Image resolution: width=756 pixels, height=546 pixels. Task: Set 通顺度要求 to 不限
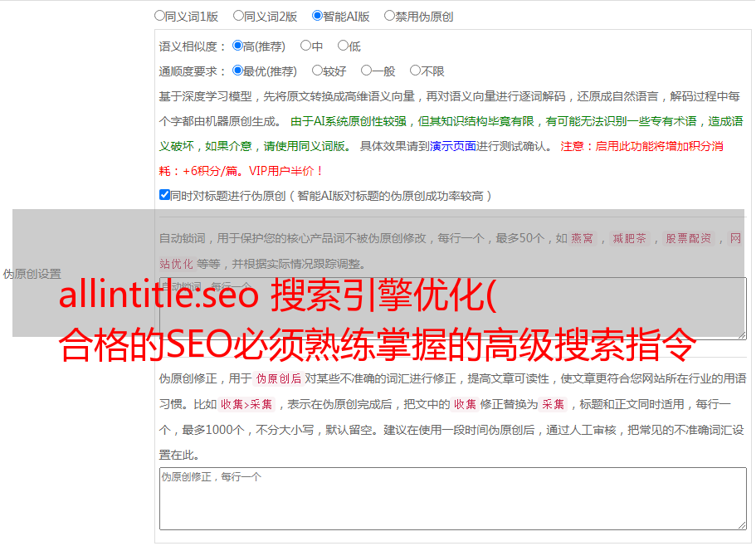pos(415,71)
